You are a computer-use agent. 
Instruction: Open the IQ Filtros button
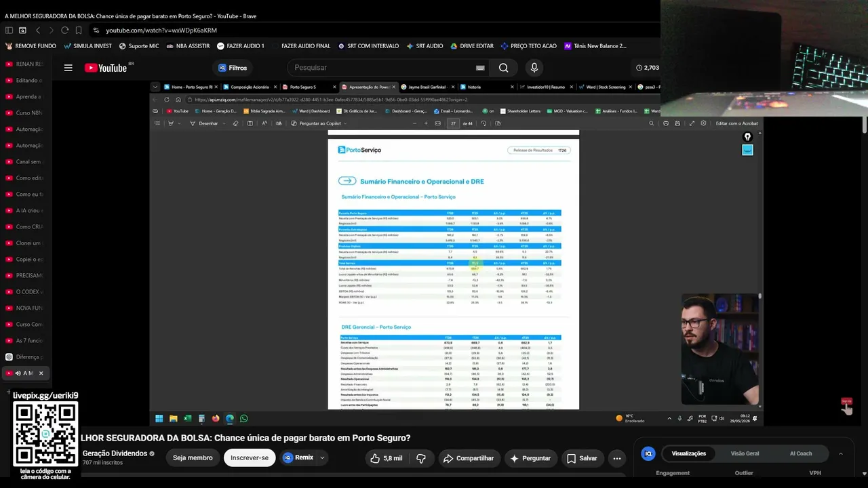(233, 68)
